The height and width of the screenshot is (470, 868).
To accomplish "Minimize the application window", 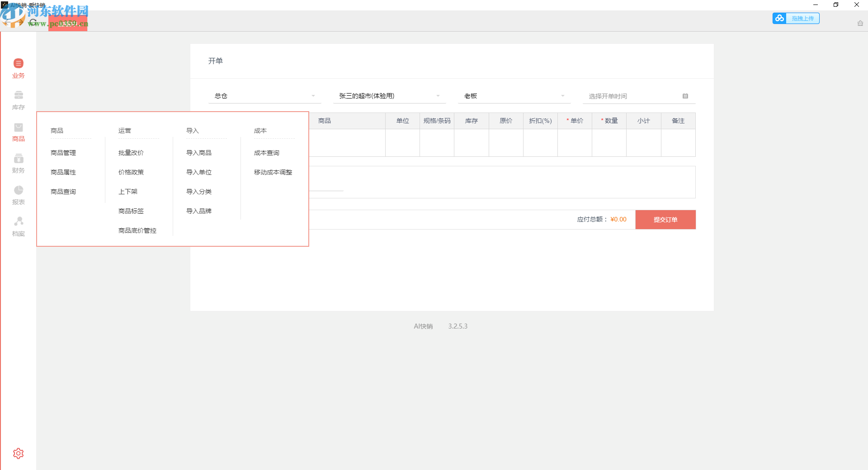I will click(x=816, y=5).
